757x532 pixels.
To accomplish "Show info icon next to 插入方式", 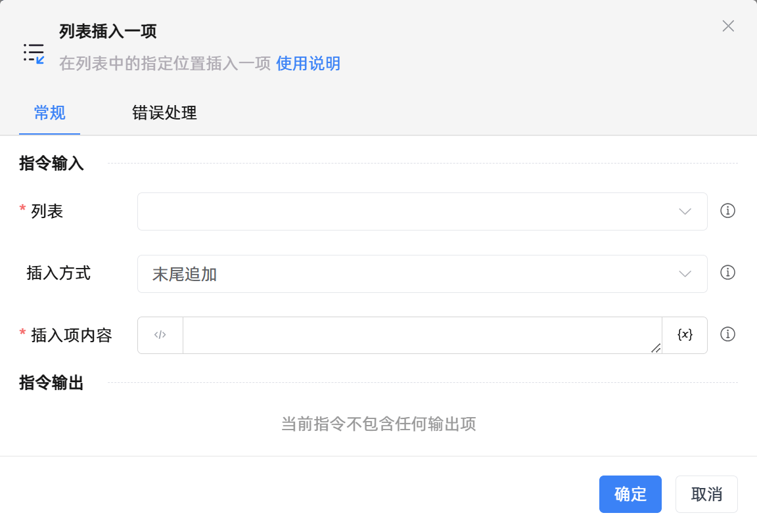I will pyautogui.click(x=727, y=273).
